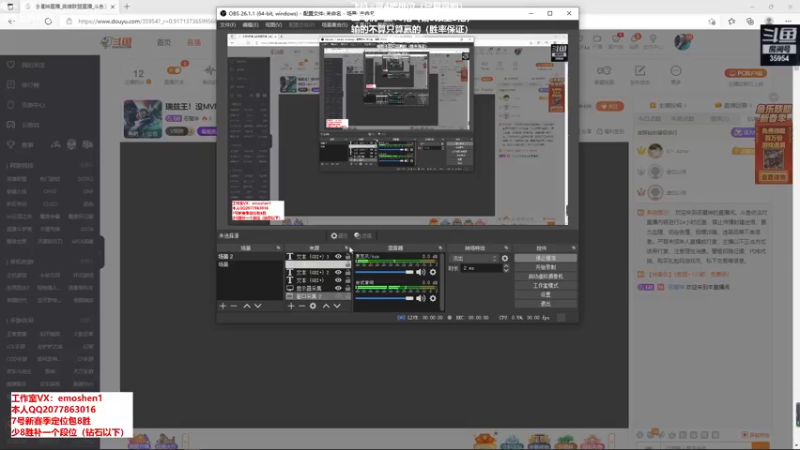Click the red promotional banner on Douyu page
The height and width of the screenshot is (450, 800).
coord(773,144)
